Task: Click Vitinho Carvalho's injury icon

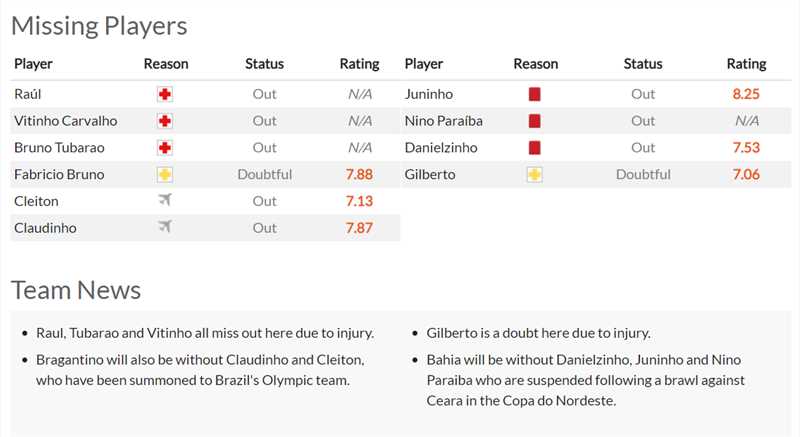Action: click(165, 121)
